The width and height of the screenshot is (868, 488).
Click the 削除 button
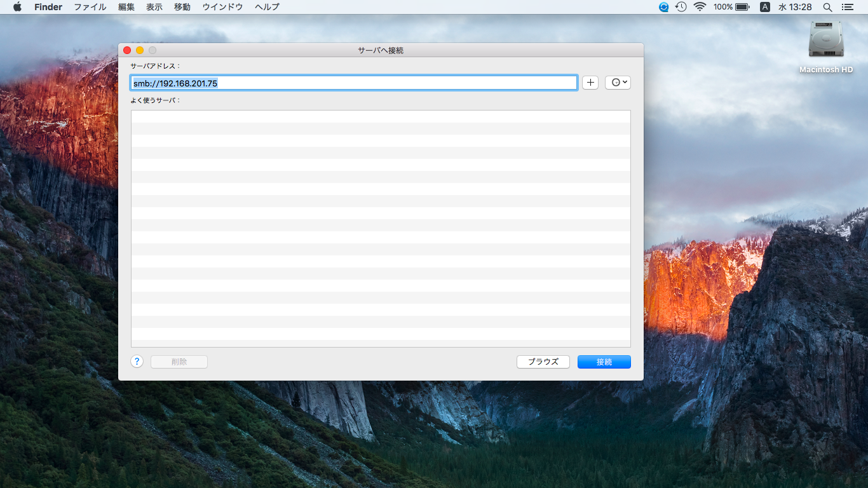point(179,362)
